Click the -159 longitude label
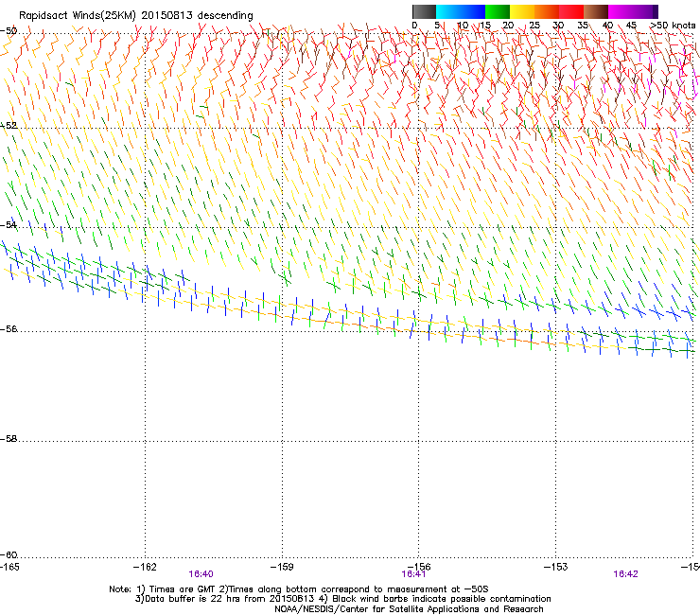The height and width of the screenshot is (615, 700). (x=282, y=567)
